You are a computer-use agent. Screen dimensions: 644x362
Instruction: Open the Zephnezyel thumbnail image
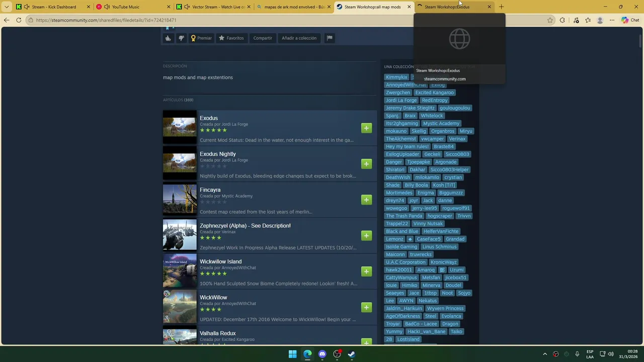[x=180, y=235]
